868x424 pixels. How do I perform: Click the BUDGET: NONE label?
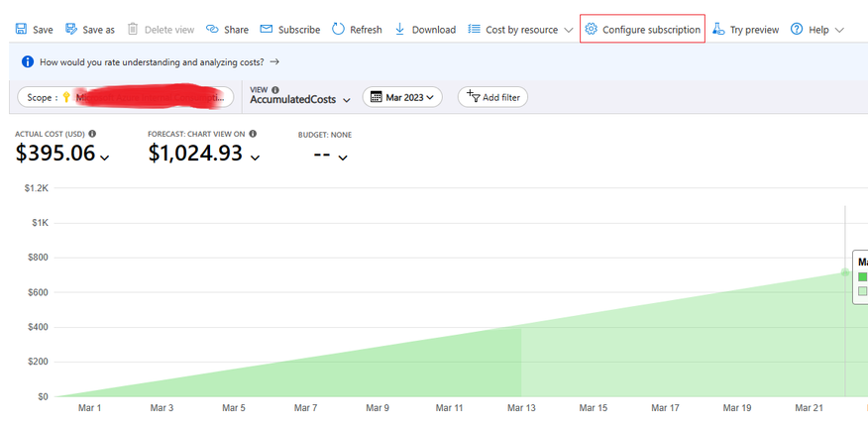[x=325, y=135]
